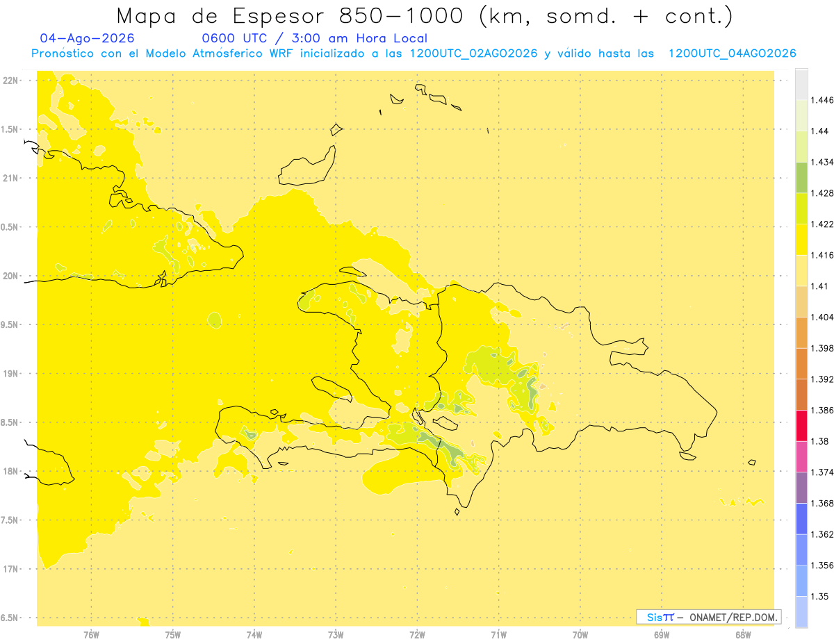Click the '0600 UTC / 3:00 am Hora Local' time label
The width and height of the screenshot is (834, 644).
[x=314, y=38]
